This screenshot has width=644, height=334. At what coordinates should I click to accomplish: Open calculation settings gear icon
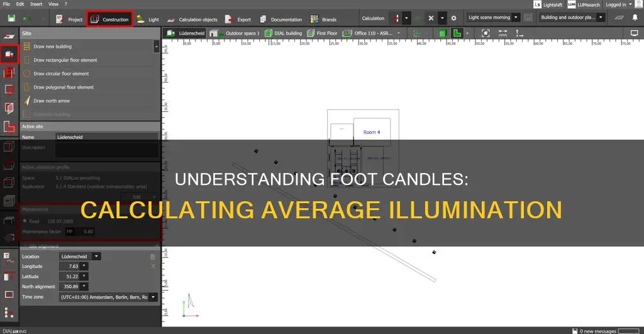tap(454, 18)
